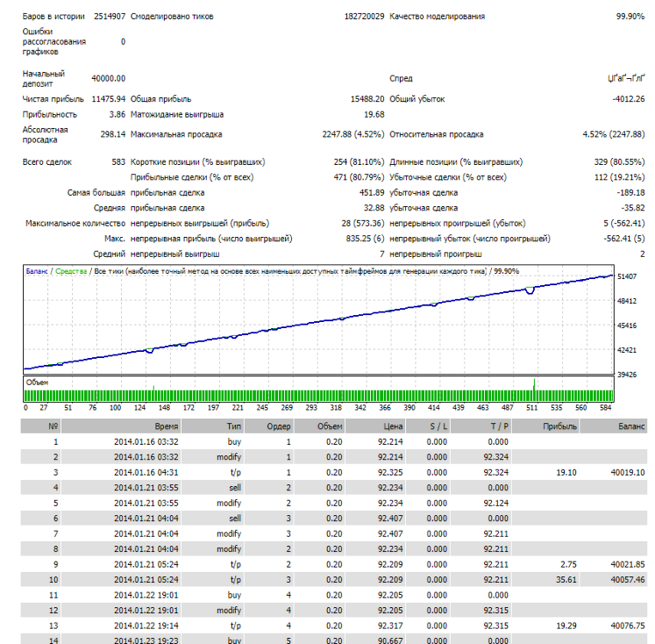Click the sell type cell in row 4
The height and width of the screenshot is (644, 655).
tap(235, 488)
